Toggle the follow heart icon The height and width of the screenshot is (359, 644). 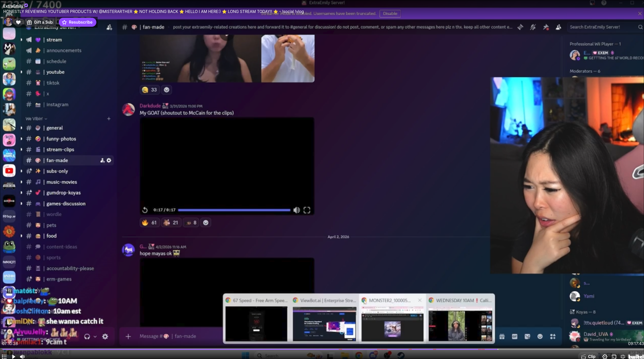[18, 22]
